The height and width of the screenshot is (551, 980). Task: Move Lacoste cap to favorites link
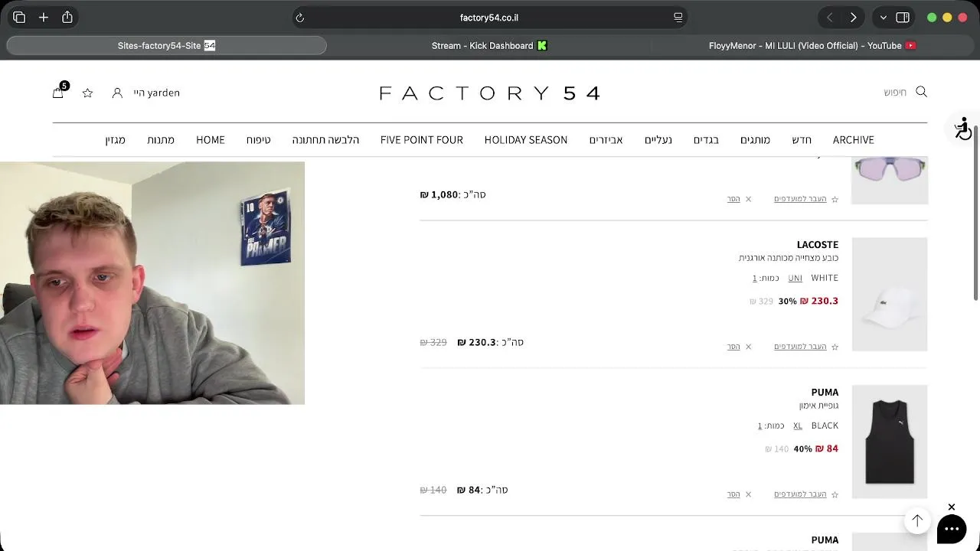[800, 347]
